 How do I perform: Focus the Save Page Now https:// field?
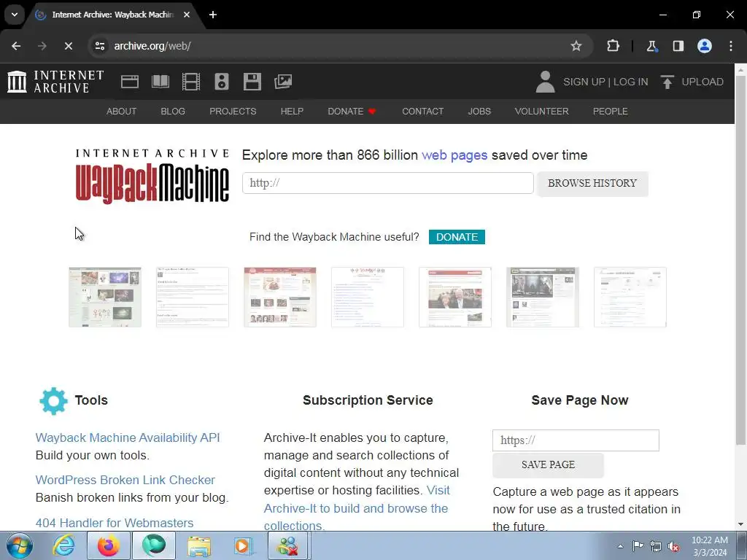[x=576, y=440]
